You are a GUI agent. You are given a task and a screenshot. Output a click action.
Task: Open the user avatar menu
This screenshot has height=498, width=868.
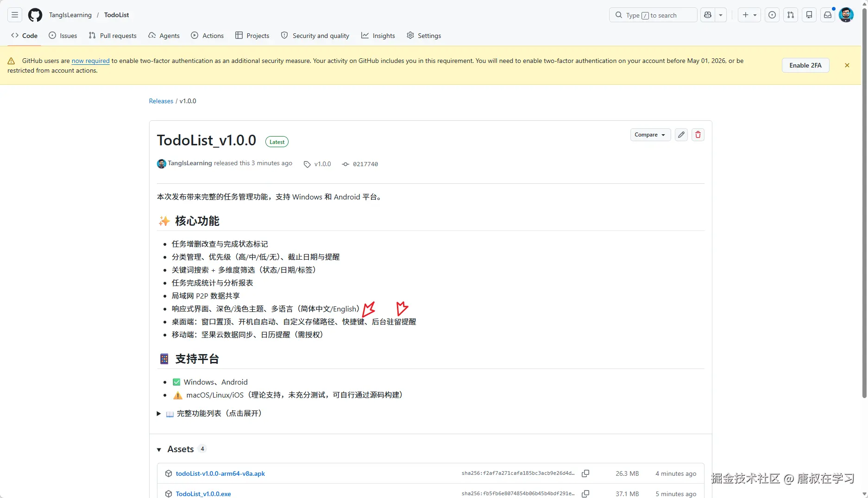[x=846, y=15]
